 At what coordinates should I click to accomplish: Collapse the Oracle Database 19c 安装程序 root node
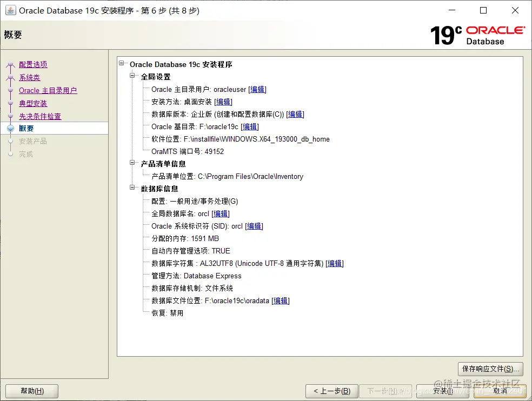[x=121, y=64]
